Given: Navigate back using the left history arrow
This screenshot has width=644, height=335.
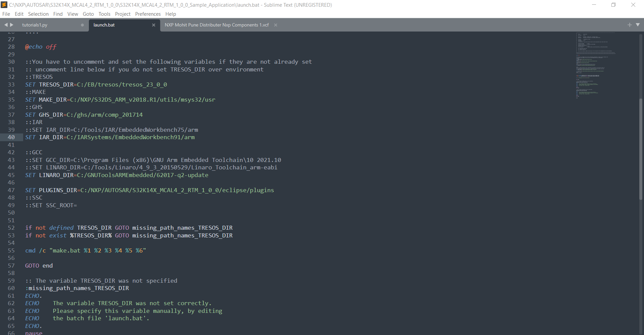Looking at the screenshot, I should [5, 25].
